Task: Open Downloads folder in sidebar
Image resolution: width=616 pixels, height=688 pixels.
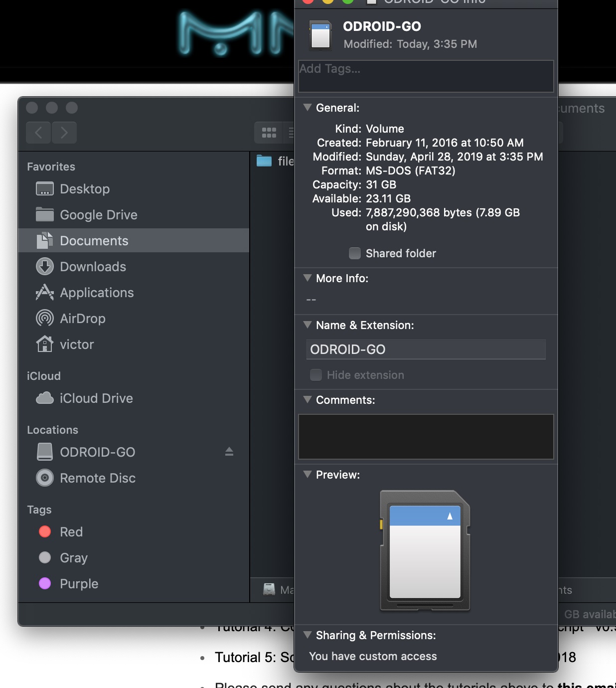Action: click(93, 267)
